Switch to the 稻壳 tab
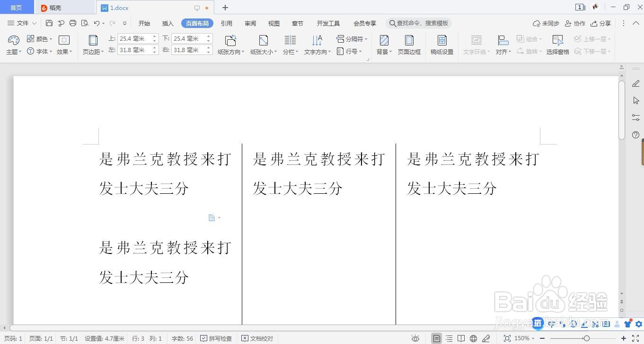Viewport: 644px width, 344px height. 65,8
